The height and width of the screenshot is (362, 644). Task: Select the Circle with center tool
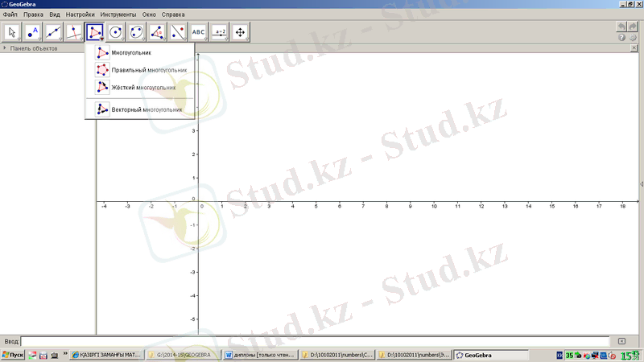point(115,32)
